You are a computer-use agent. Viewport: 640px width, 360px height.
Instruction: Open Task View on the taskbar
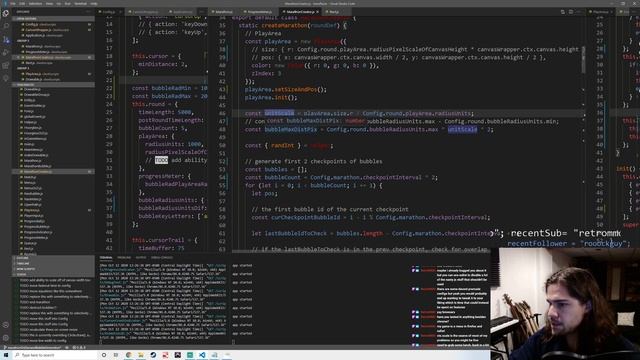point(116,355)
